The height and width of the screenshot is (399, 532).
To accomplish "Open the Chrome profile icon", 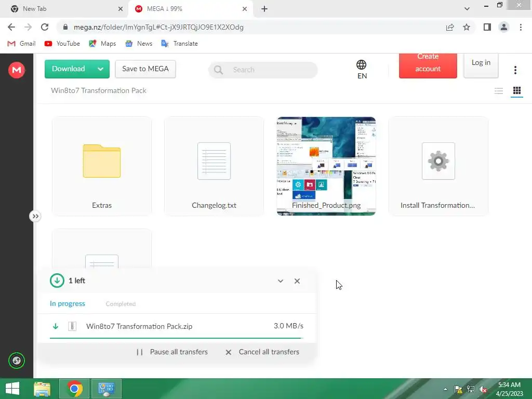I will (x=504, y=27).
